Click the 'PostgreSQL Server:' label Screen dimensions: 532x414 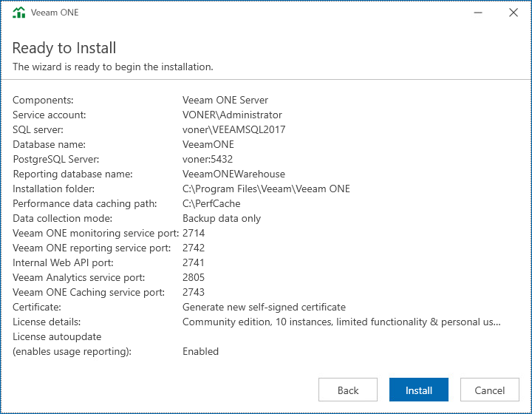56,159
